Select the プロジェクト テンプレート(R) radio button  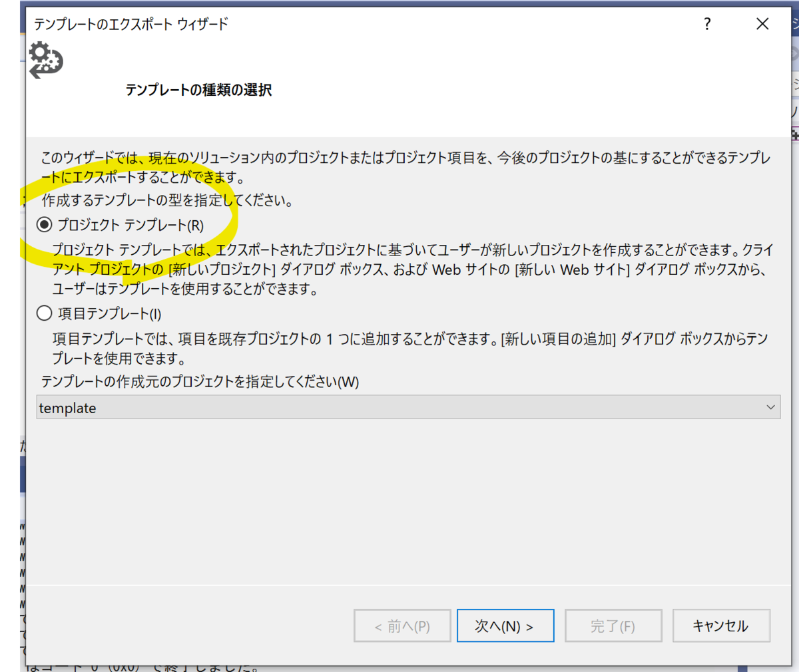tap(44, 225)
